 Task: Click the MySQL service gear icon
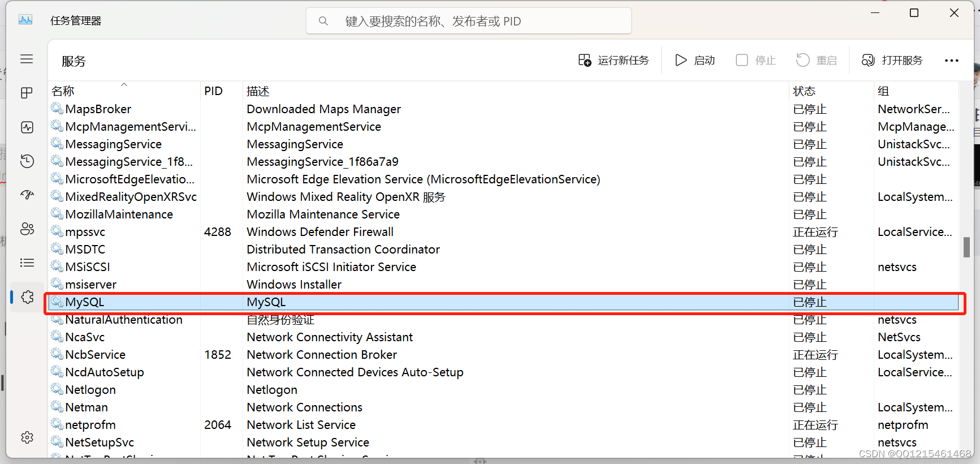[57, 302]
